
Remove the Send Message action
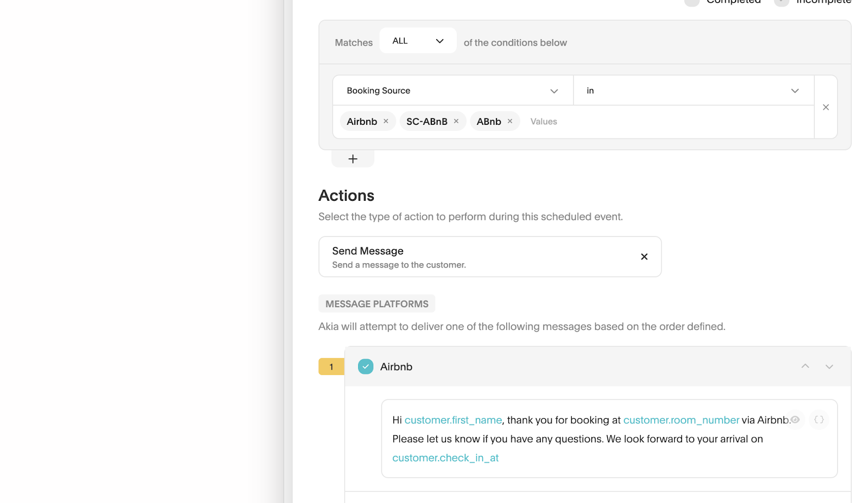pos(644,257)
